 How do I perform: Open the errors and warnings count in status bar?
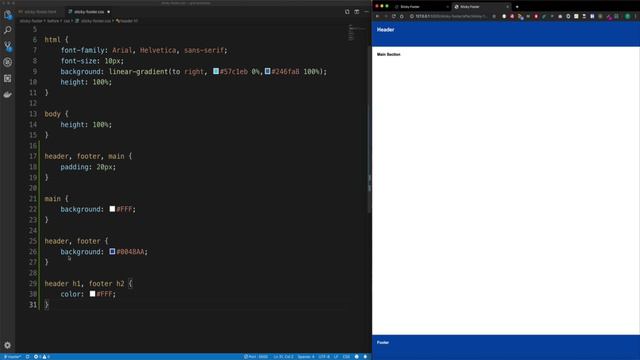(42, 357)
